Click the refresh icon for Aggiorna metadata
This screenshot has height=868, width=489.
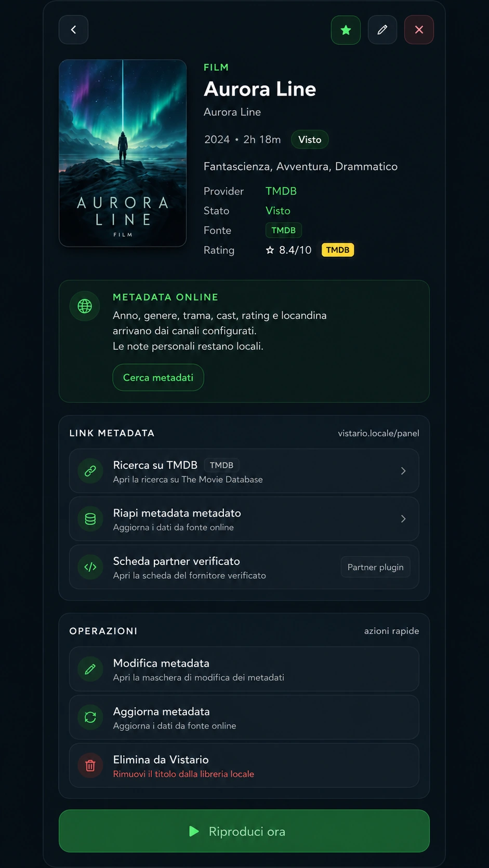click(x=90, y=717)
